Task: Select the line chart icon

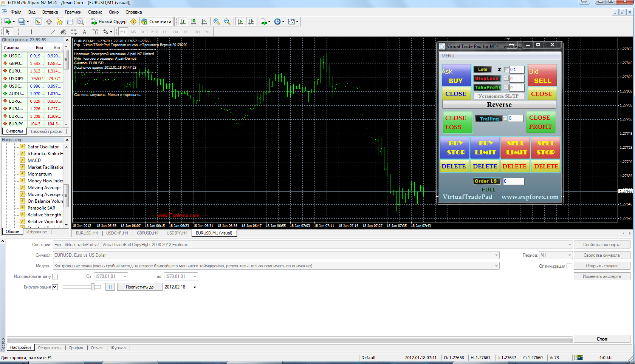Action: point(204,22)
